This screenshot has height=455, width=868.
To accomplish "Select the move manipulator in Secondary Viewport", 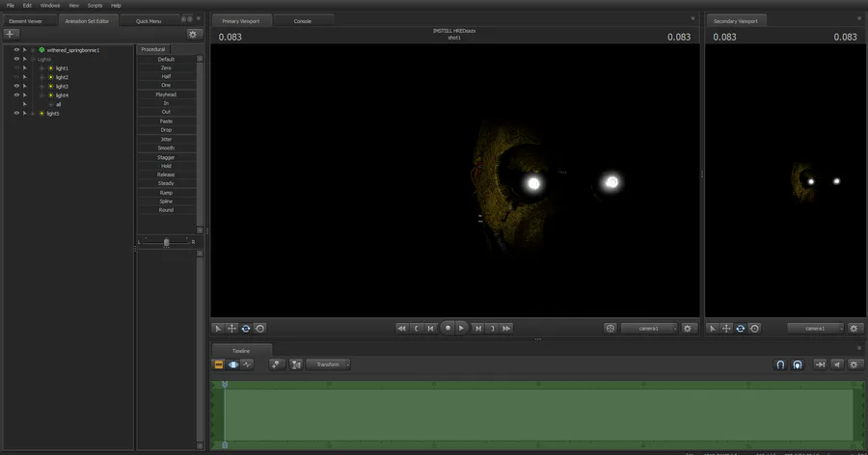I will coord(726,329).
